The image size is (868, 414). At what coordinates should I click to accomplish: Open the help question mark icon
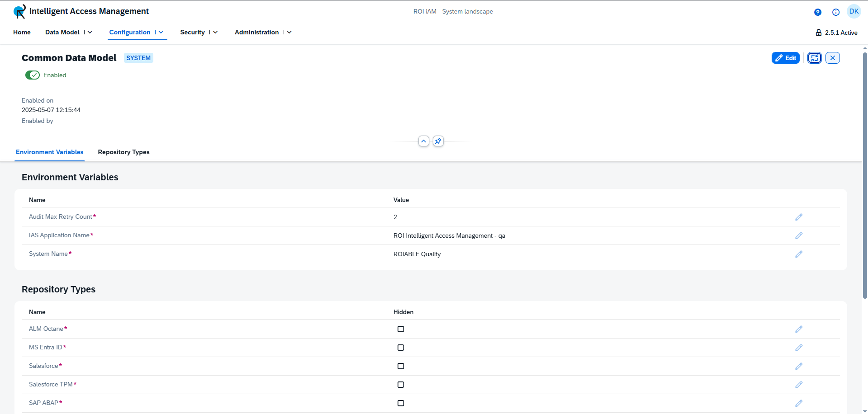(817, 12)
